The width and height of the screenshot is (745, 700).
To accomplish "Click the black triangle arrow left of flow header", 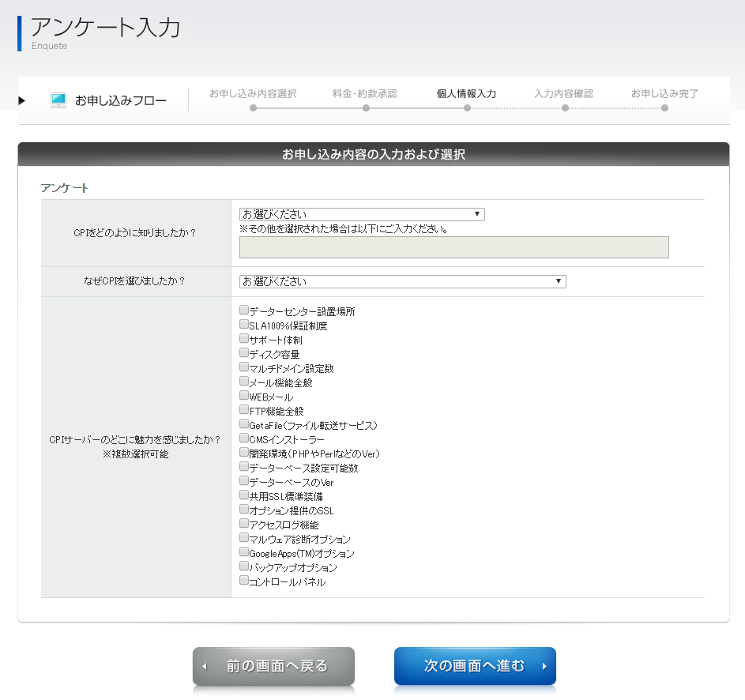I will pos(22,100).
